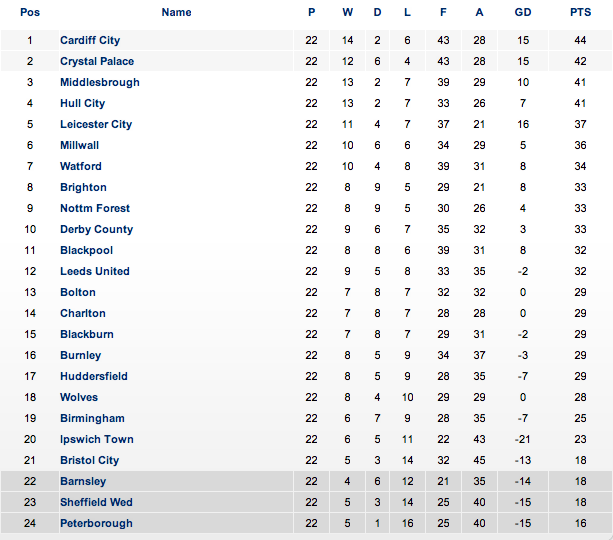Open the Cardiff City team link

click(90, 40)
